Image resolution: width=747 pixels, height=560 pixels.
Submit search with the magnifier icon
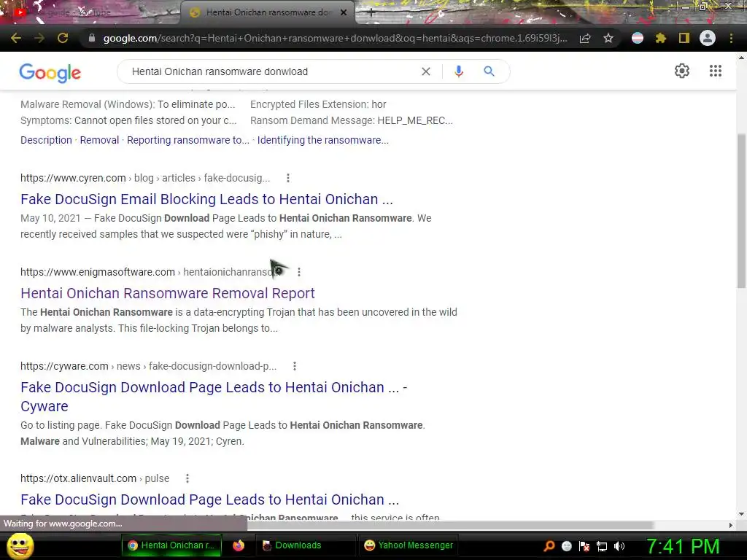(x=489, y=71)
